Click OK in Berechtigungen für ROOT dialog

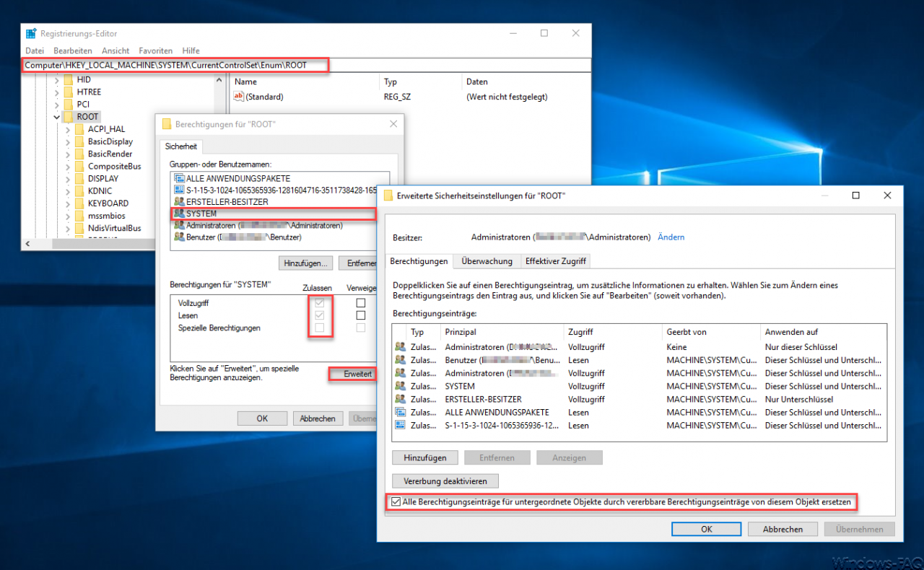click(x=262, y=418)
